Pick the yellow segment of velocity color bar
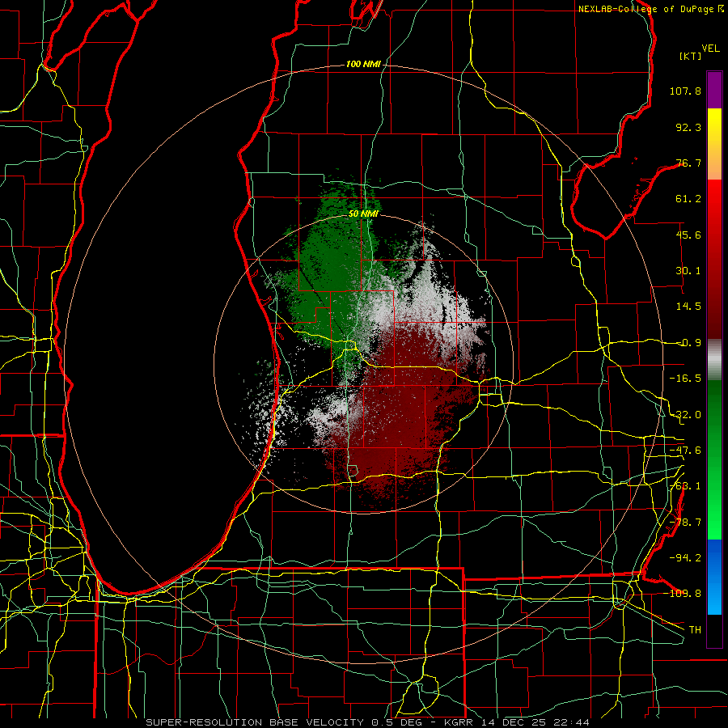 coord(714,144)
